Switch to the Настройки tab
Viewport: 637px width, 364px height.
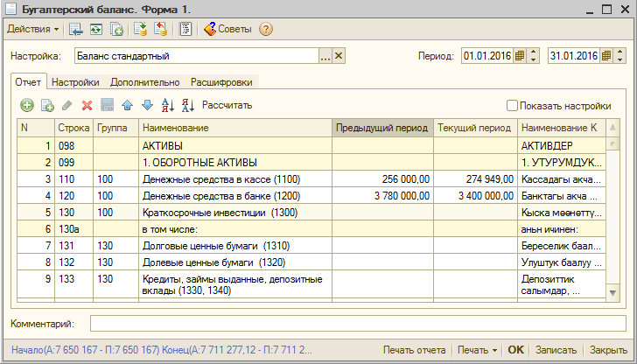[74, 82]
